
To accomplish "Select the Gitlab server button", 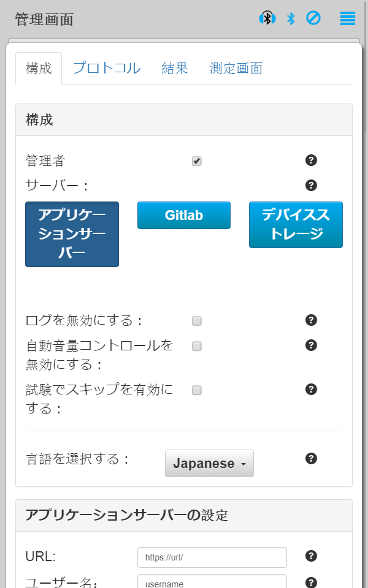I will click(x=184, y=216).
